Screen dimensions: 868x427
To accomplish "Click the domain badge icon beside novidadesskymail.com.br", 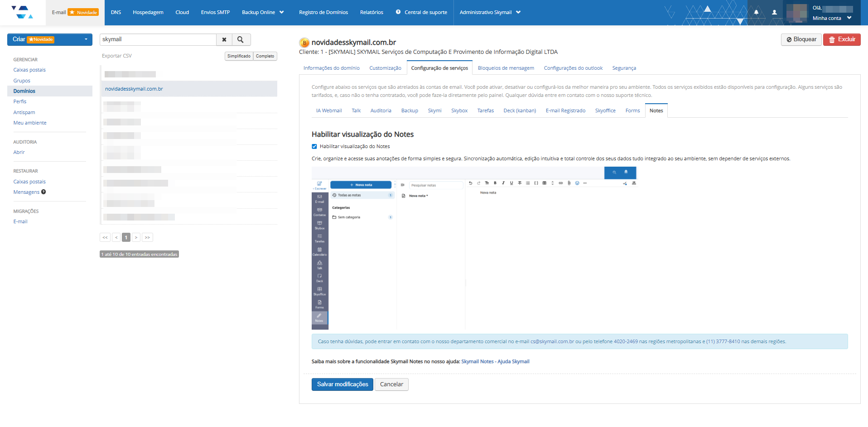I will pyautogui.click(x=304, y=43).
